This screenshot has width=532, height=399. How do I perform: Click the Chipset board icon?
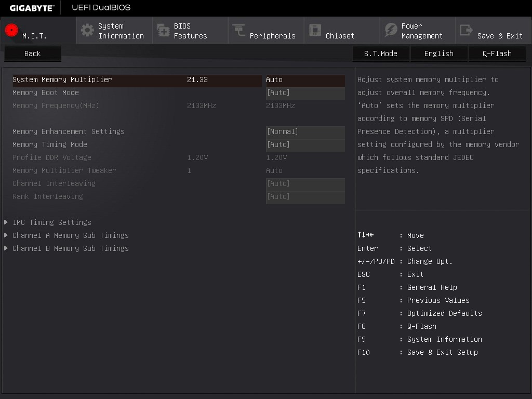pyautogui.click(x=315, y=30)
